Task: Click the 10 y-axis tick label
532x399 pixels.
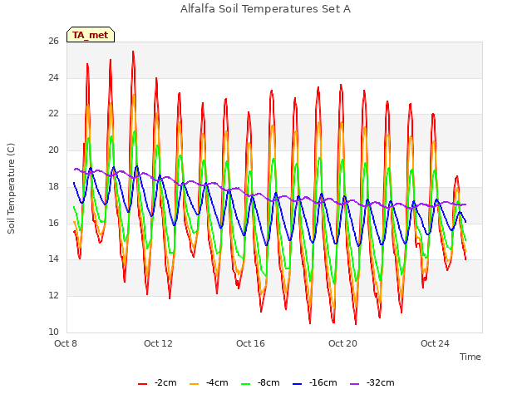Action: coord(53,332)
